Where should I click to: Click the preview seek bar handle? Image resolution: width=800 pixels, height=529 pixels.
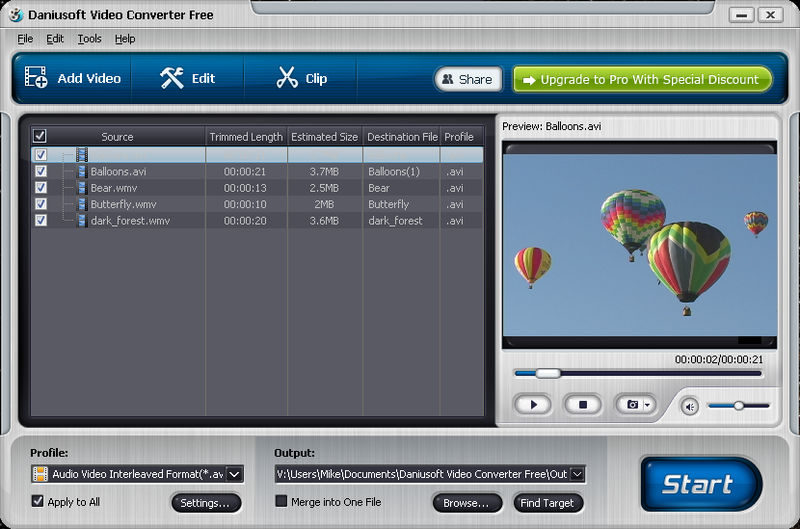[547, 373]
